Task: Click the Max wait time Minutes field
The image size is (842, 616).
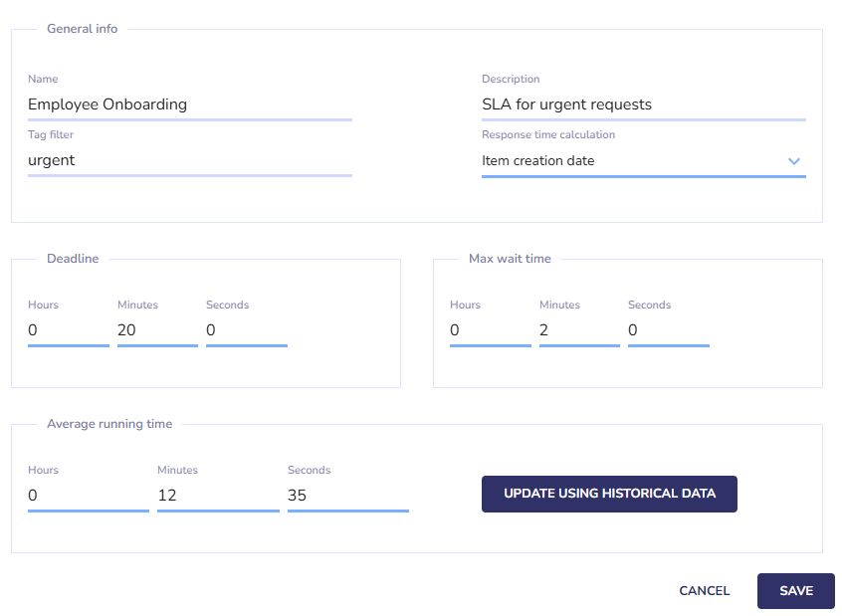Action: (x=579, y=330)
